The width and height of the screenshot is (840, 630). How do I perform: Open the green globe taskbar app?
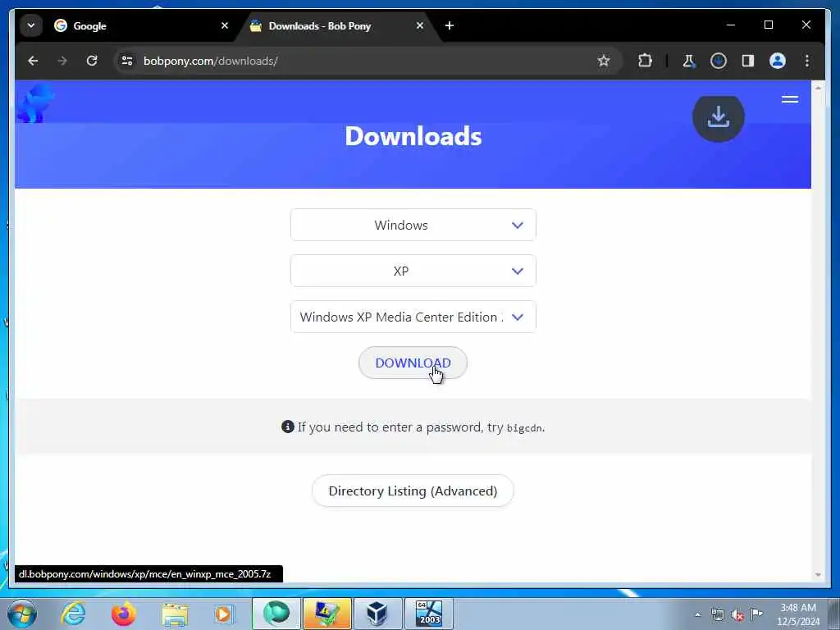(x=276, y=614)
